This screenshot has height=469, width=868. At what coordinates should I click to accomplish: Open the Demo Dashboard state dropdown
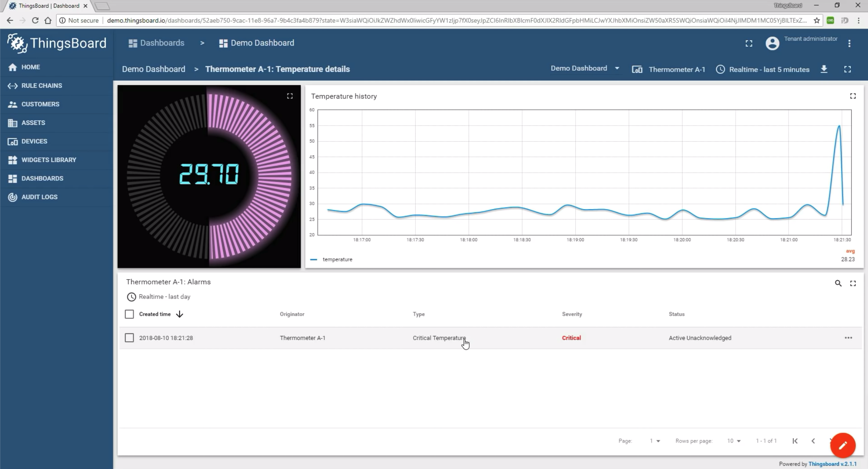[584, 68]
